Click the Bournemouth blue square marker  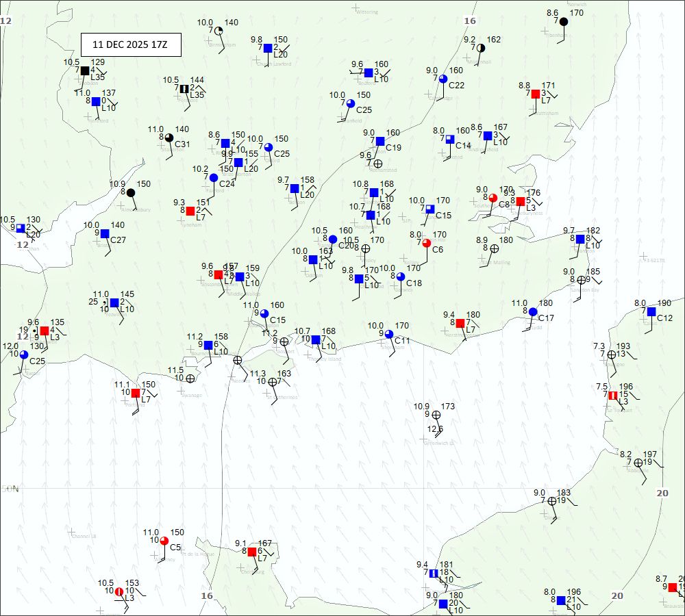tap(208, 346)
